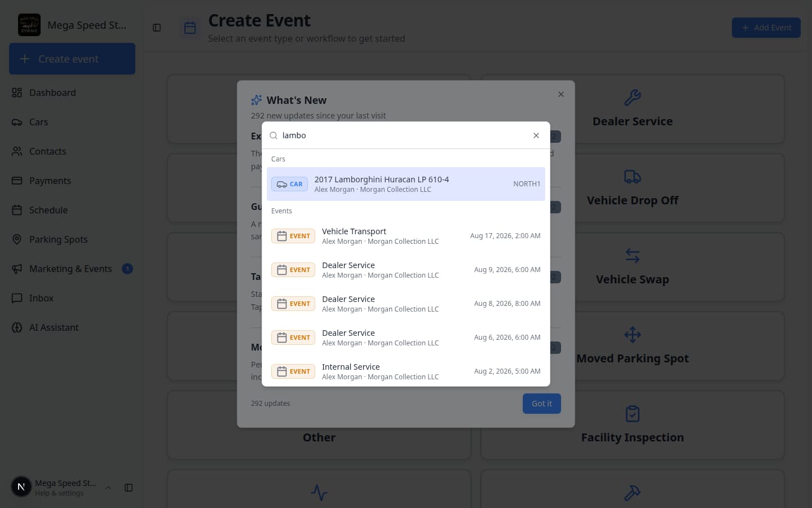This screenshot has width=812, height=508.
Task: Click the Got it button
Action: click(x=542, y=404)
